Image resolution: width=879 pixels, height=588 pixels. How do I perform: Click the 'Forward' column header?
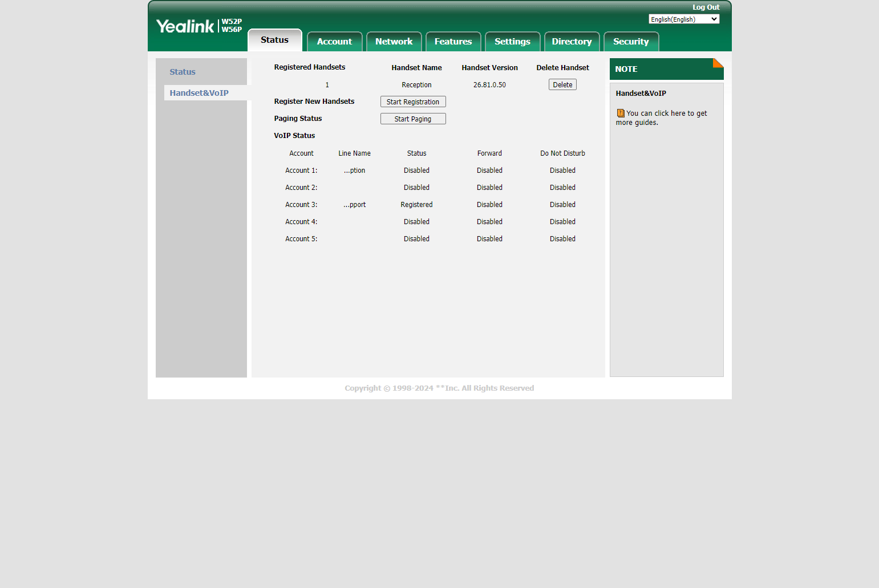[490, 153]
